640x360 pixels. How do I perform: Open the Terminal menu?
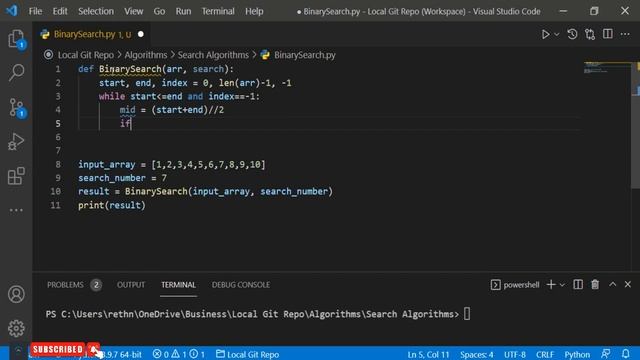pyautogui.click(x=218, y=11)
